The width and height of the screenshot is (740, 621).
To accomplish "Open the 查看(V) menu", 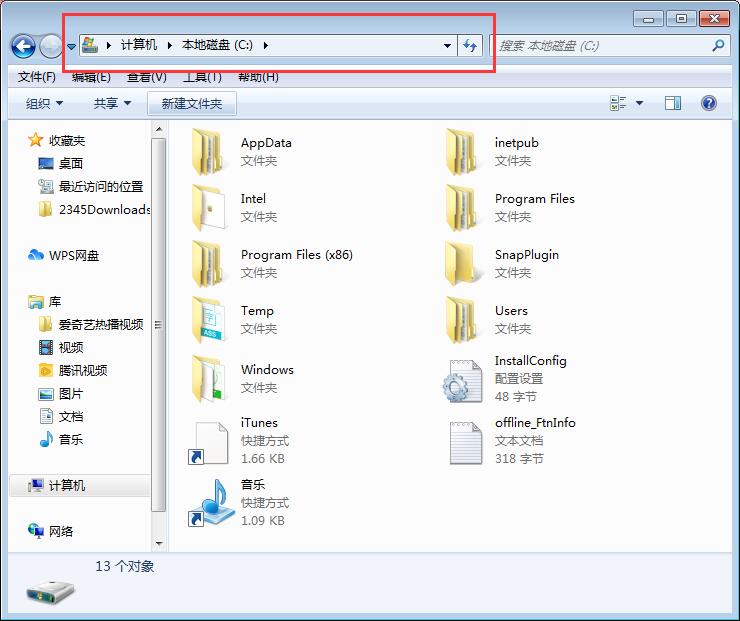I will [147, 76].
